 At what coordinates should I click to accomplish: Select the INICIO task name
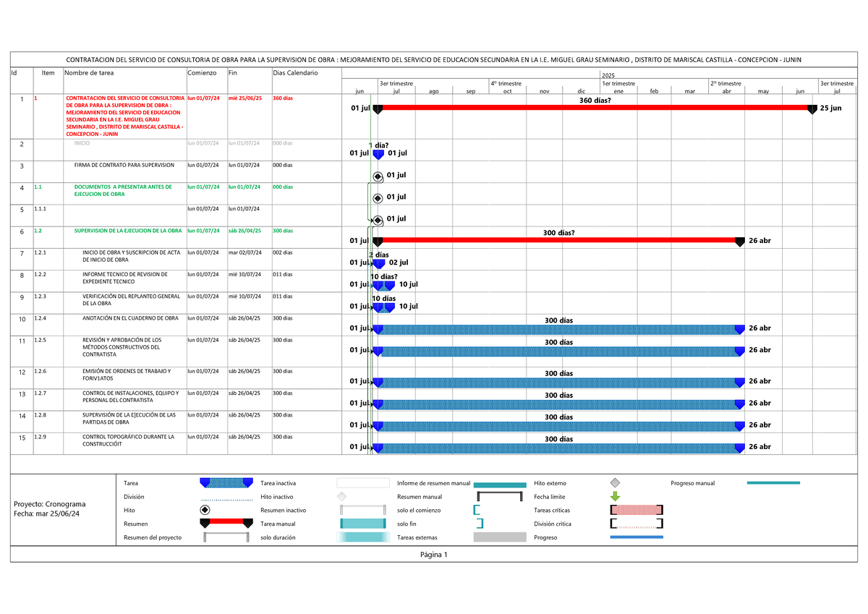coord(82,143)
